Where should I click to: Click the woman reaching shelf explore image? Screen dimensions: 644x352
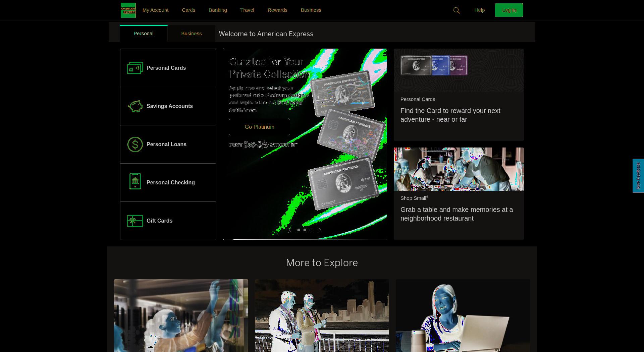click(181, 315)
